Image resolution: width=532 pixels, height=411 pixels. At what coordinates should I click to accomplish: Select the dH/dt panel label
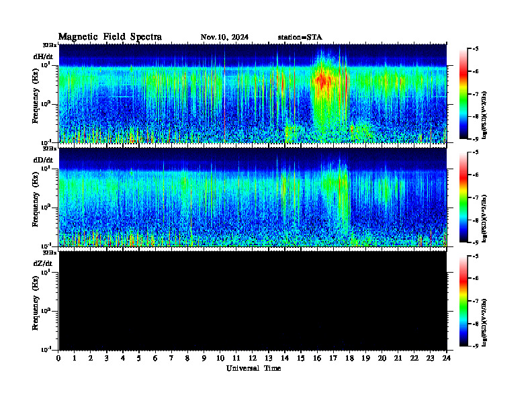point(43,56)
